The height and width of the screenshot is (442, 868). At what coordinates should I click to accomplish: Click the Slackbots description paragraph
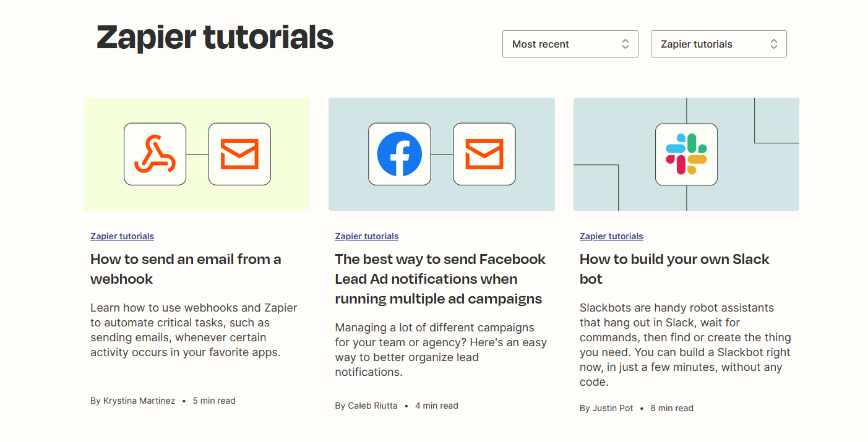pyautogui.click(x=685, y=344)
